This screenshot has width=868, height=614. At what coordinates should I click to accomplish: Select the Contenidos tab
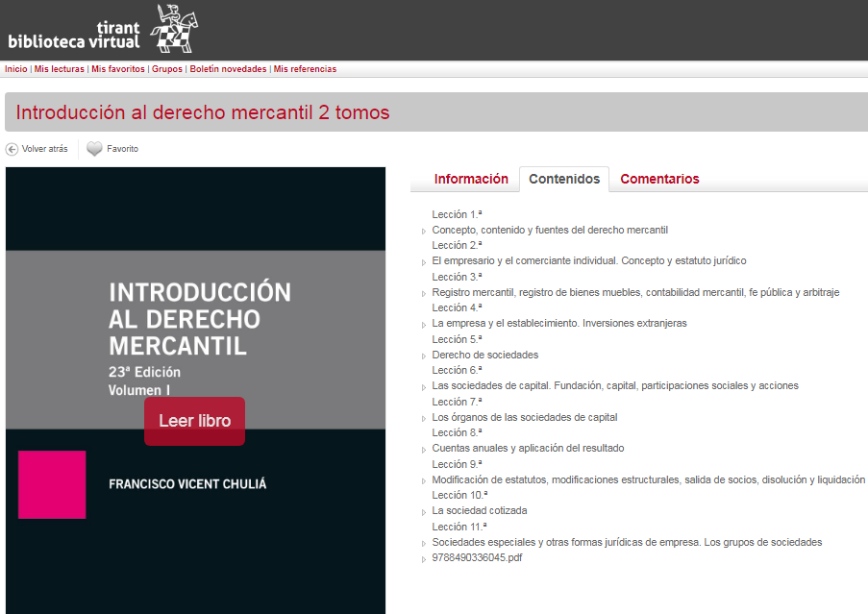pyautogui.click(x=564, y=180)
